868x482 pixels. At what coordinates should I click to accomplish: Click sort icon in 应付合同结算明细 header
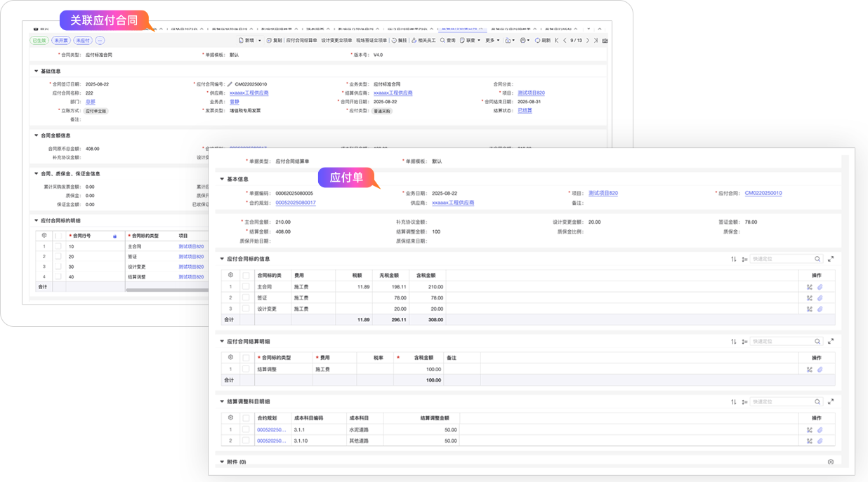[734, 342]
